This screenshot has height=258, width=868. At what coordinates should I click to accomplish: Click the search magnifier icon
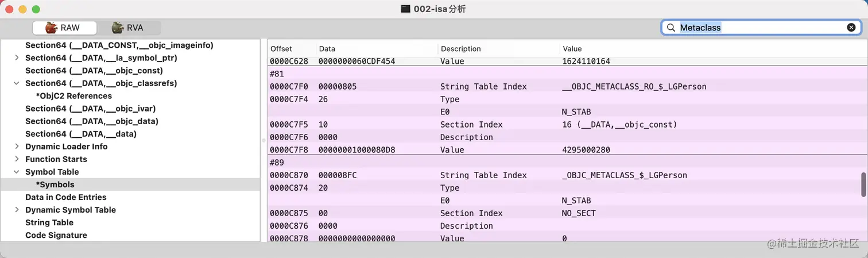point(671,28)
